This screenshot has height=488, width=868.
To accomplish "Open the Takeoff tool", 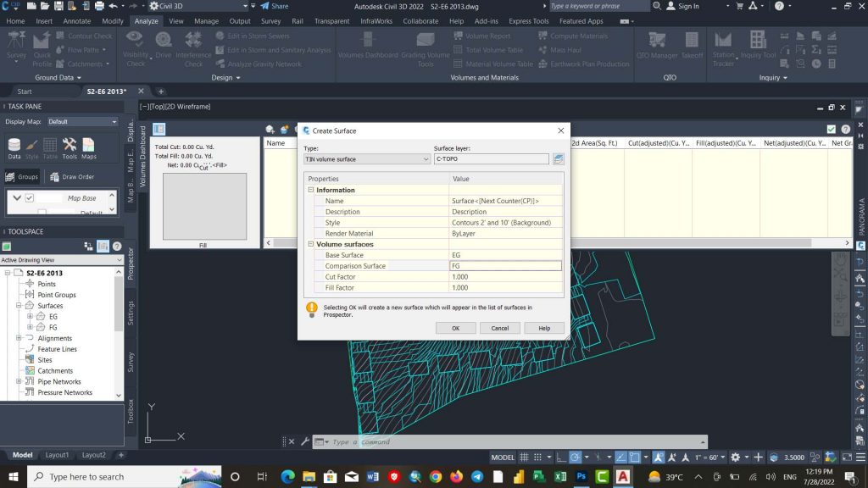I will tap(692, 46).
